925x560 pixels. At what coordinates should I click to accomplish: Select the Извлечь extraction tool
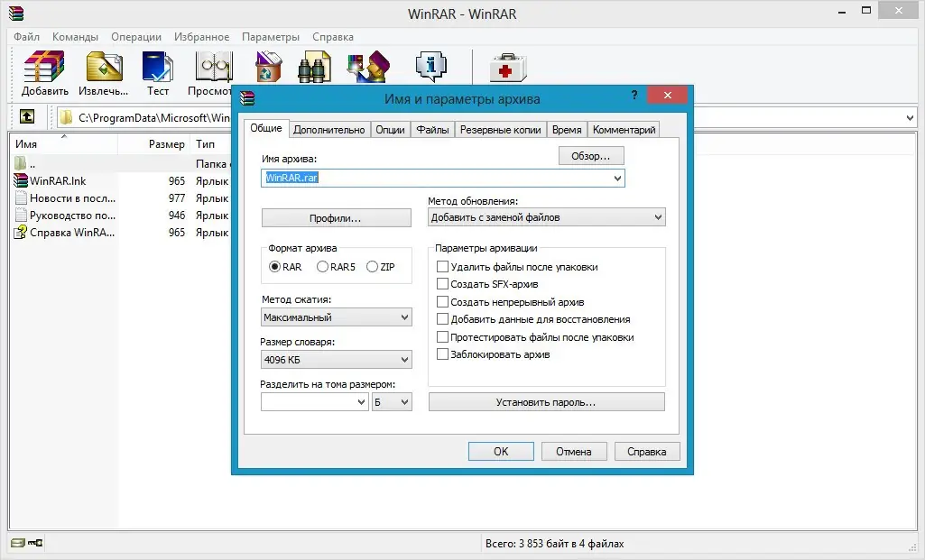coord(106,65)
